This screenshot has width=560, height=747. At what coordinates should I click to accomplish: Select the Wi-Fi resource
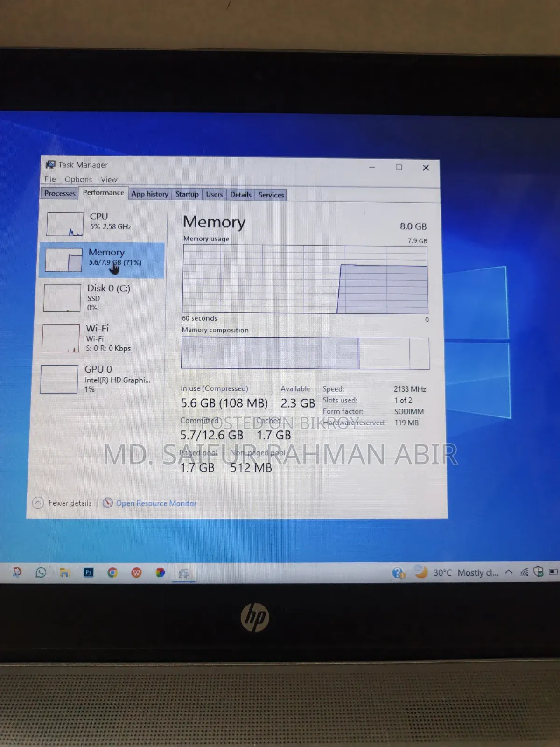(100, 338)
